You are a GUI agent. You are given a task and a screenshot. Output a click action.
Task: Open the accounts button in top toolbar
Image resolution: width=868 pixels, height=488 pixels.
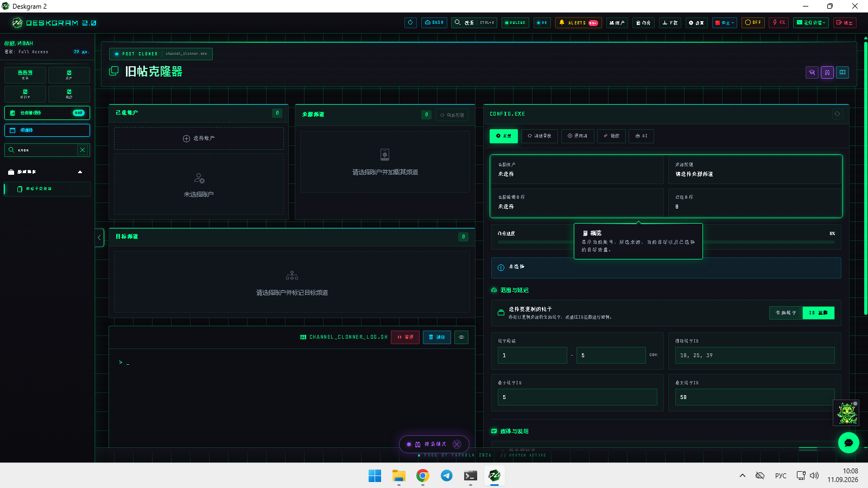point(617,23)
